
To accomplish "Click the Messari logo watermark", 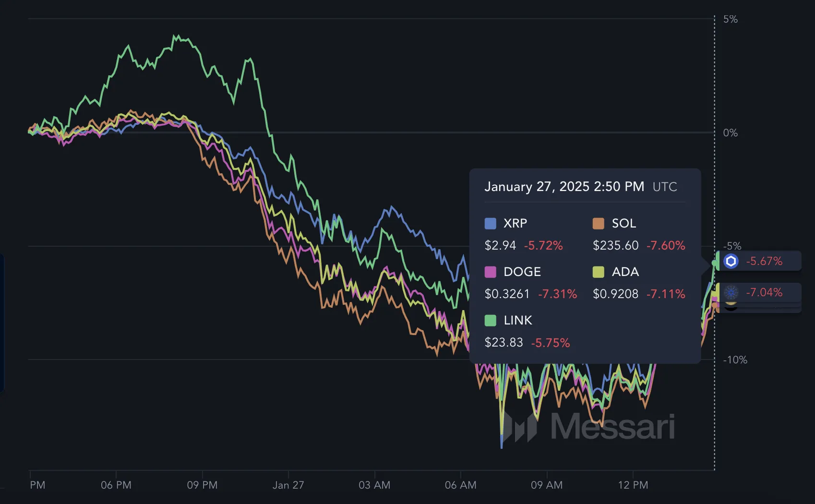I will pyautogui.click(x=587, y=426).
